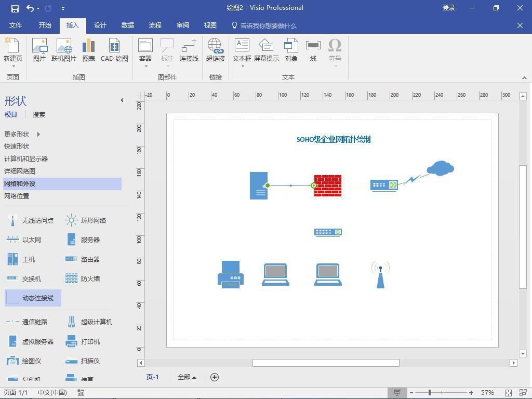The width and height of the screenshot is (532, 399).
Task: Click the save icon in title bar
Action: [15, 8]
